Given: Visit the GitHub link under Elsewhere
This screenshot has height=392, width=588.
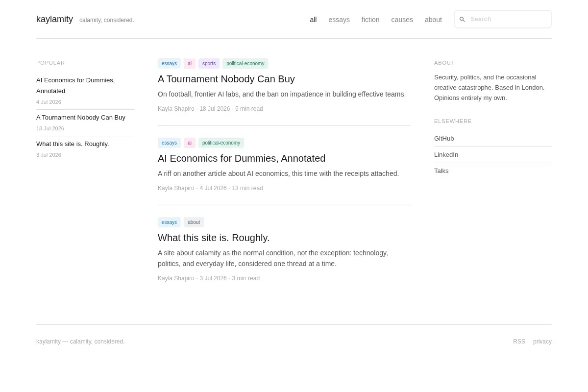Looking at the screenshot, I should (444, 139).
